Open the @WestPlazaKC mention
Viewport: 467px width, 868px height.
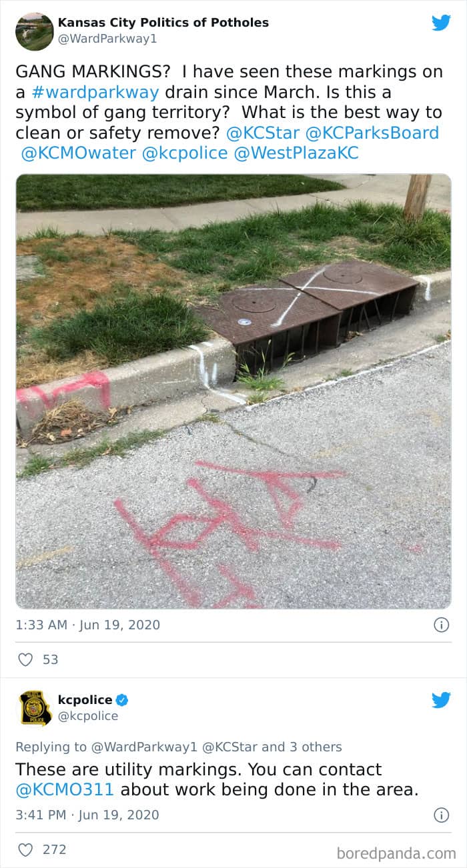click(x=296, y=153)
